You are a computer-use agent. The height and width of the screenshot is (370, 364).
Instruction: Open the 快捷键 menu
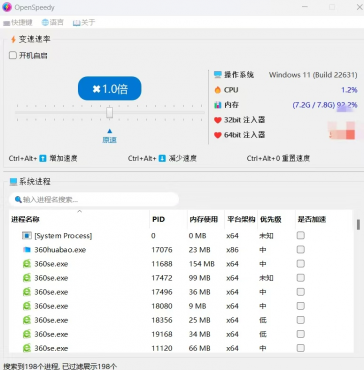click(18, 23)
